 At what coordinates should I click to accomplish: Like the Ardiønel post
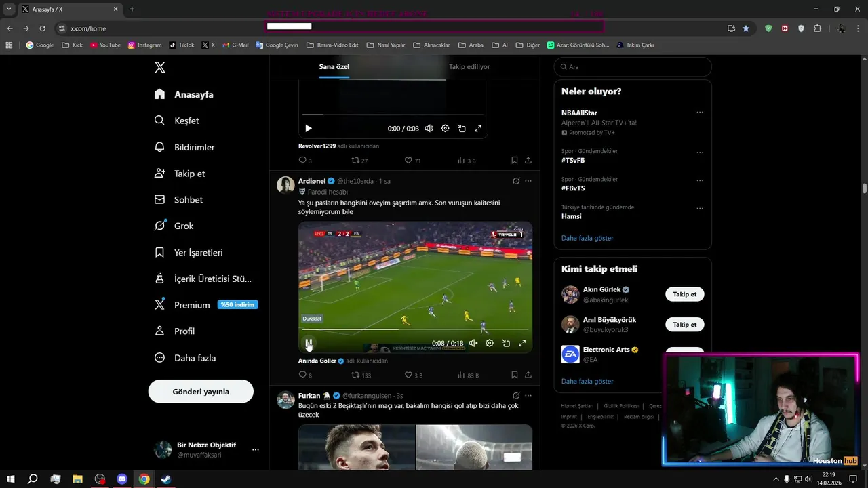413,375
